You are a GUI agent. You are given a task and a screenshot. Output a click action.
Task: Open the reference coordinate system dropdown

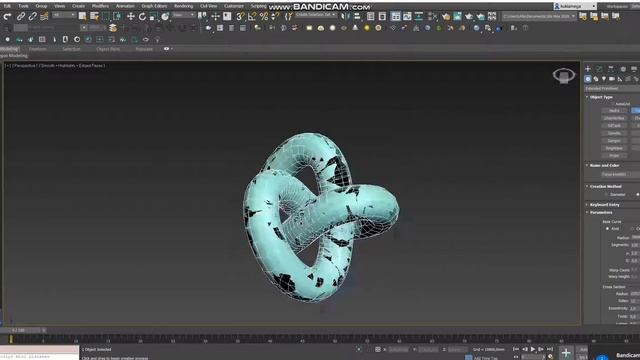[x=183, y=16]
